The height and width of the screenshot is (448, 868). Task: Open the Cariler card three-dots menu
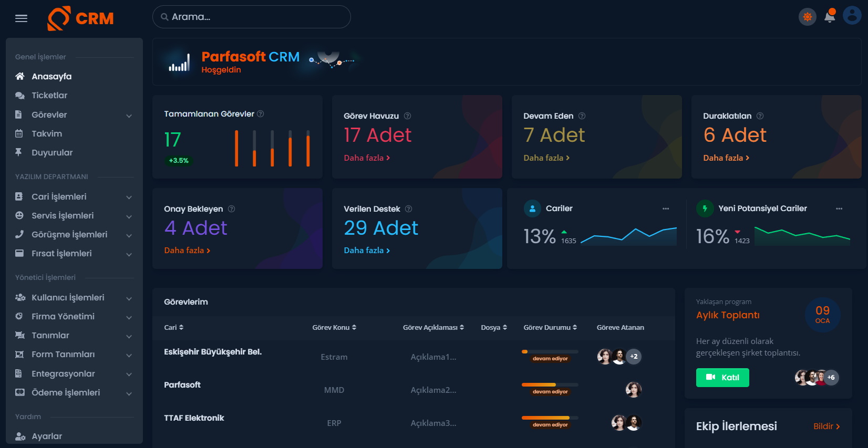(666, 209)
